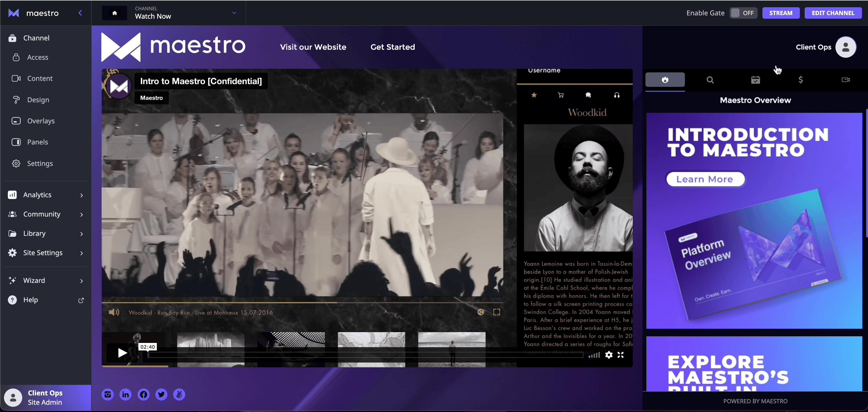This screenshot has height=412, width=868.
Task: Click the headphones icon in video
Action: click(617, 95)
